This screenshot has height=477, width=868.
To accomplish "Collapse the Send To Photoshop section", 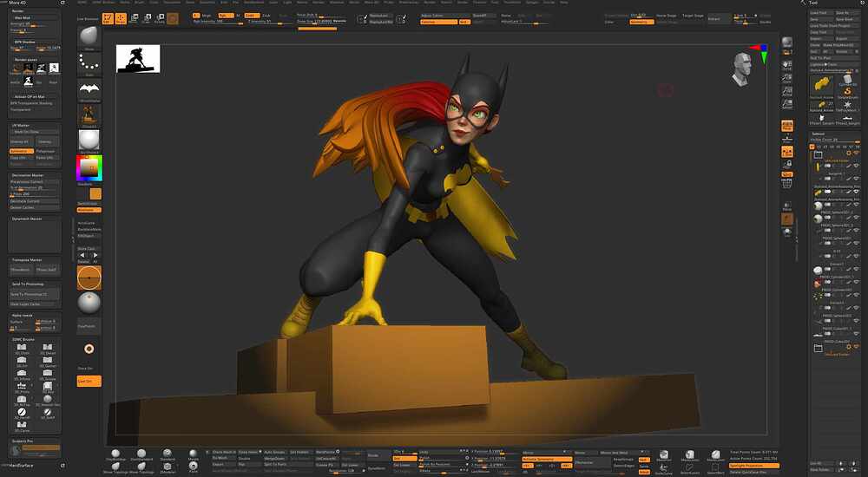I will (x=28, y=284).
